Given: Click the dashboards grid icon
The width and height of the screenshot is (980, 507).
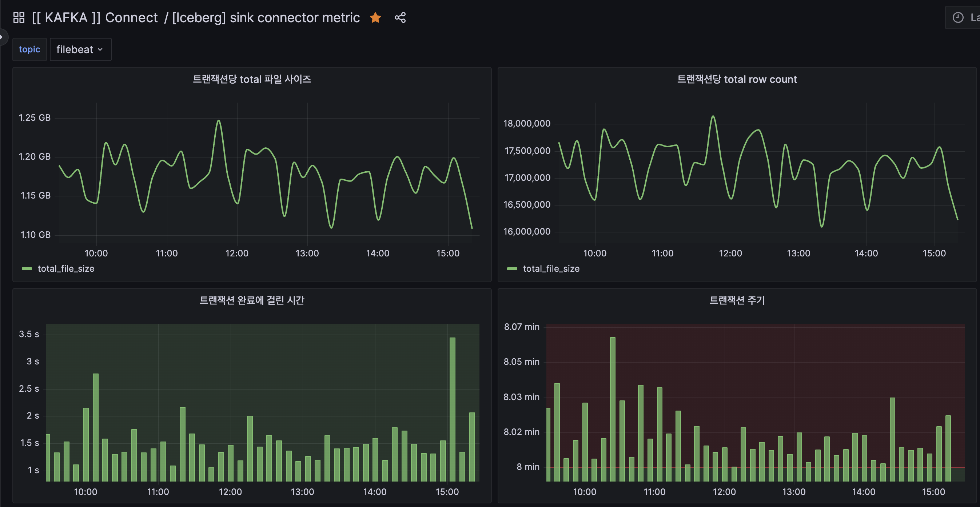Looking at the screenshot, I should tap(19, 17).
